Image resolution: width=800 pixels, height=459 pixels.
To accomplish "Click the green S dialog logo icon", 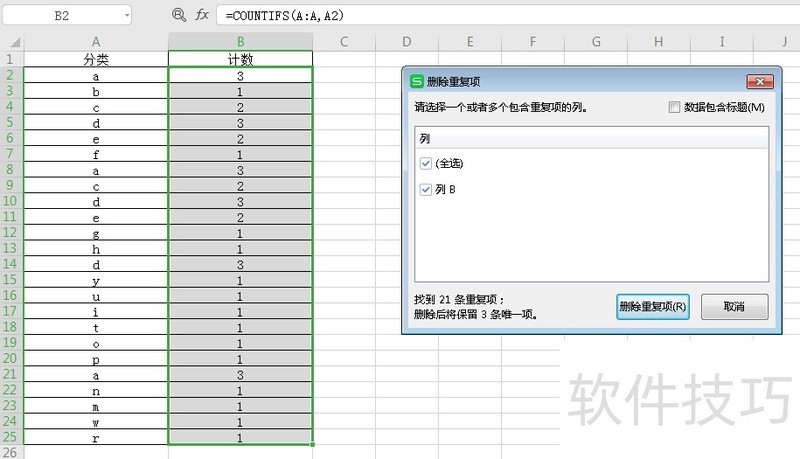I will [x=417, y=81].
